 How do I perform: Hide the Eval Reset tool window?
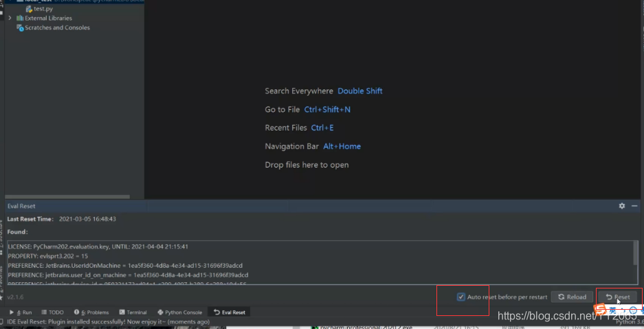(x=634, y=206)
